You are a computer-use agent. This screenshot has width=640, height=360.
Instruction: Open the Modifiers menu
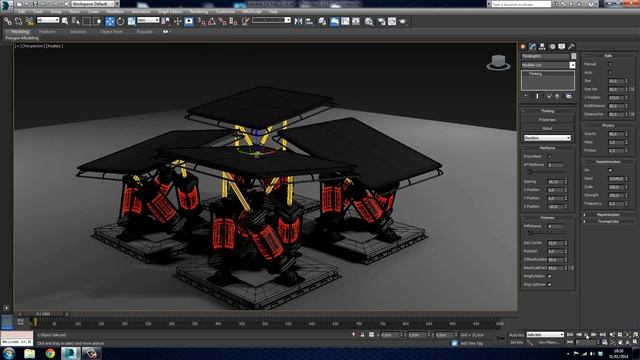coord(115,12)
